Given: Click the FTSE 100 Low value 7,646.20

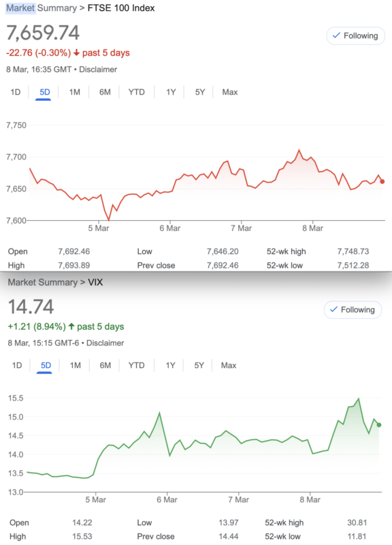Looking at the screenshot, I should (223, 251).
